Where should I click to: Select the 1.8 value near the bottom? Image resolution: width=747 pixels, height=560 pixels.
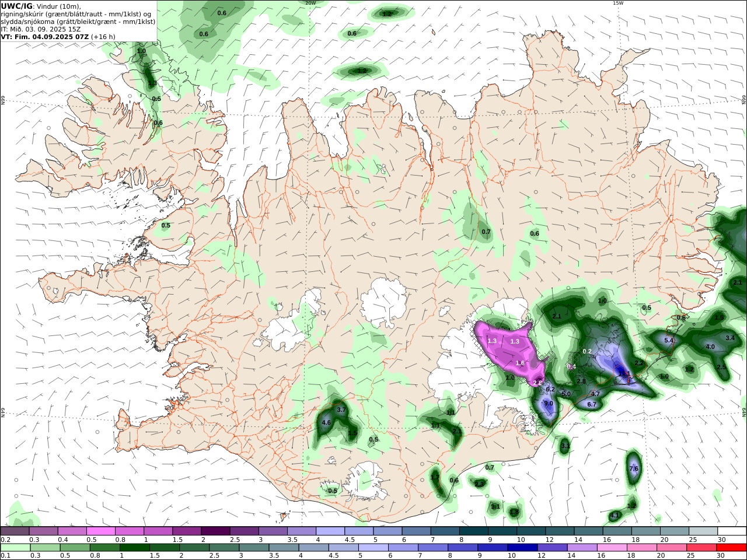[514, 512]
